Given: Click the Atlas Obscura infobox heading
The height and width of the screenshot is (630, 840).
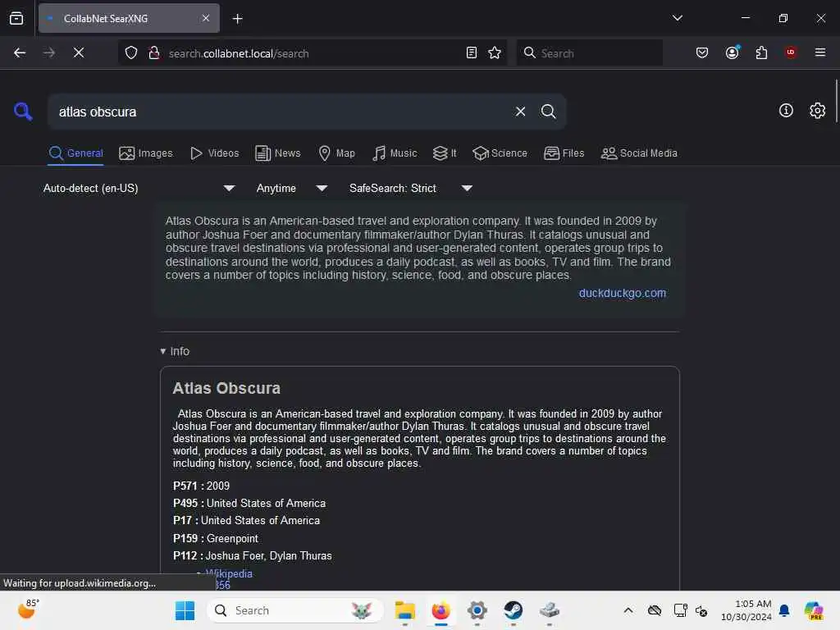Looking at the screenshot, I should tap(226, 388).
